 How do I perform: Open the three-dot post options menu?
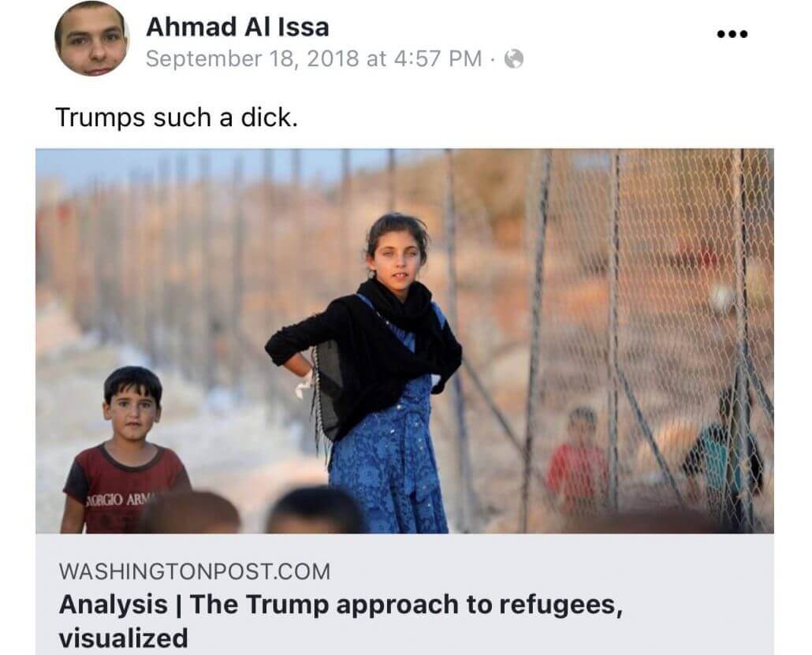(732, 34)
